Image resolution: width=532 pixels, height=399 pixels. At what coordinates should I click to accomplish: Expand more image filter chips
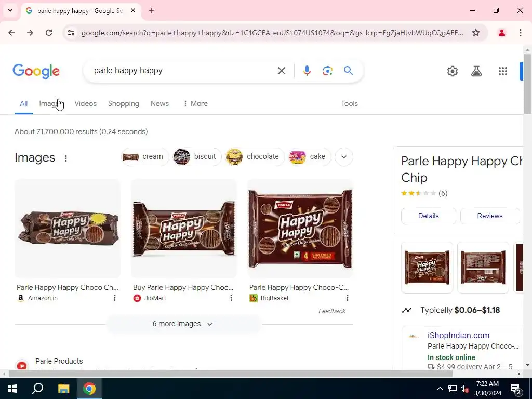pyautogui.click(x=344, y=157)
